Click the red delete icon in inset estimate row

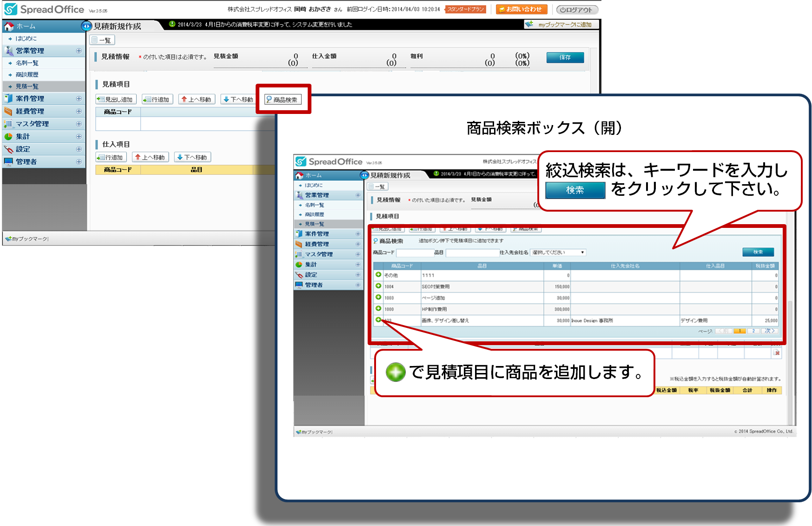777,353
